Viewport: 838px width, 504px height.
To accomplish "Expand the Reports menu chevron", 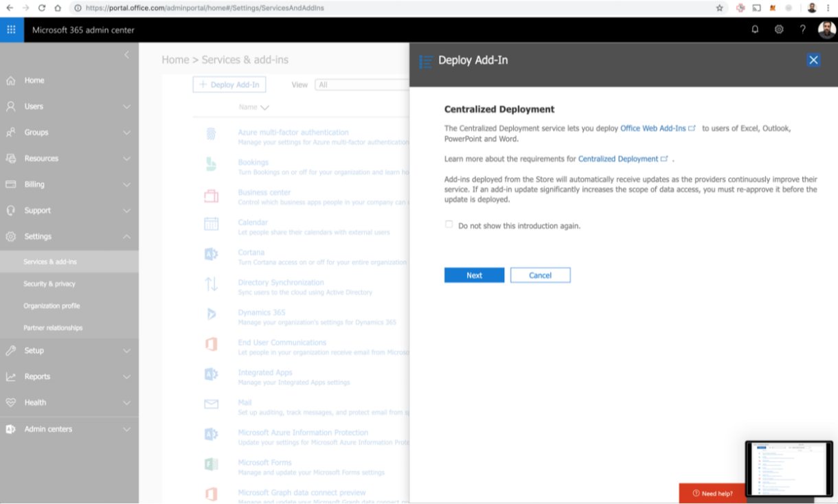I will (126, 376).
